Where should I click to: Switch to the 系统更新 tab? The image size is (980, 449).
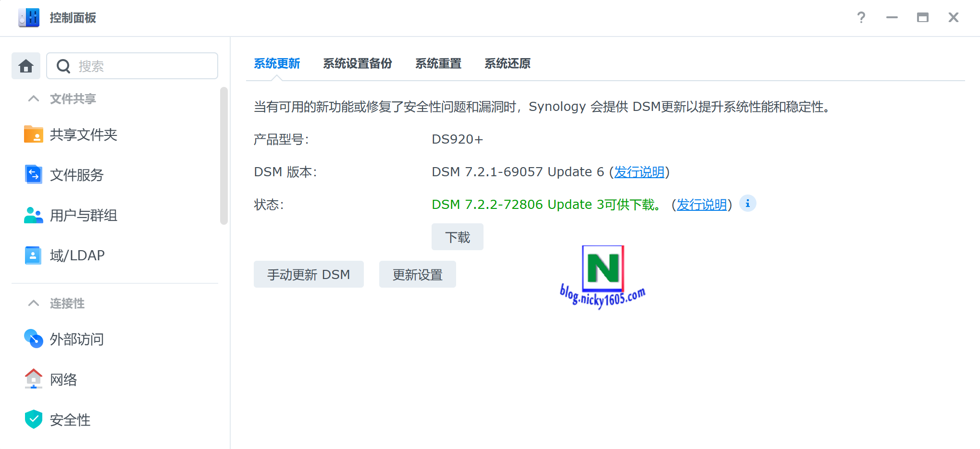pos(277,63)
